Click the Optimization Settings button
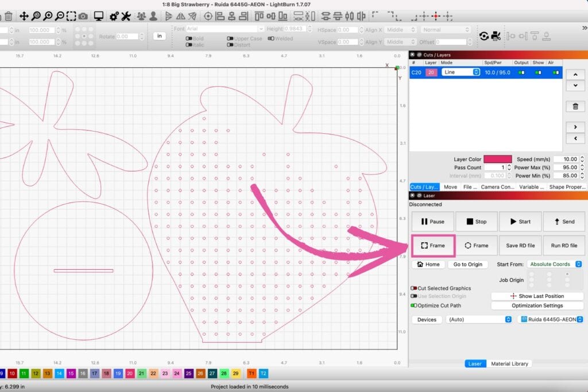Image resolution: width=588 pixels, height=392 pixels. pyautogui.click(x=537, y=305)
